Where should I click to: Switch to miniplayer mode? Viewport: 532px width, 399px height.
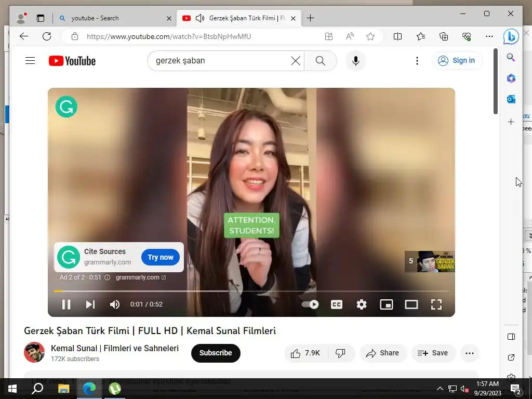pyautogui.click(x=387, y=304)
